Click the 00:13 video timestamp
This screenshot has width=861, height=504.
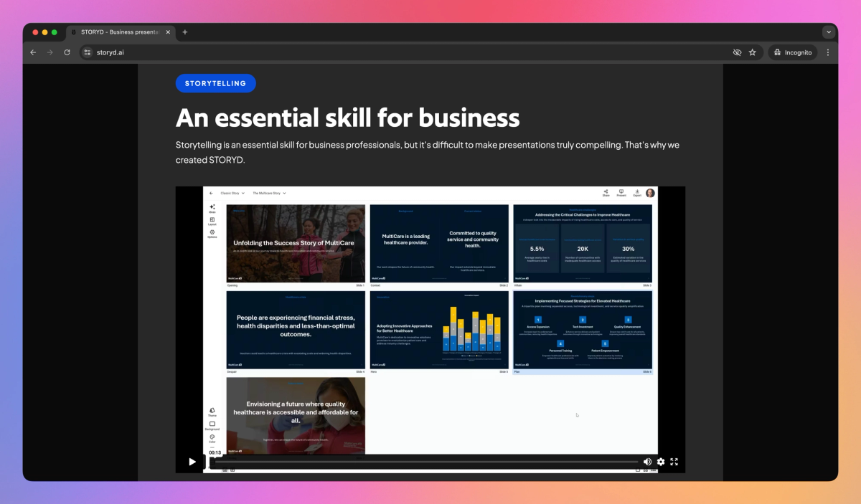tap(215, 452)
